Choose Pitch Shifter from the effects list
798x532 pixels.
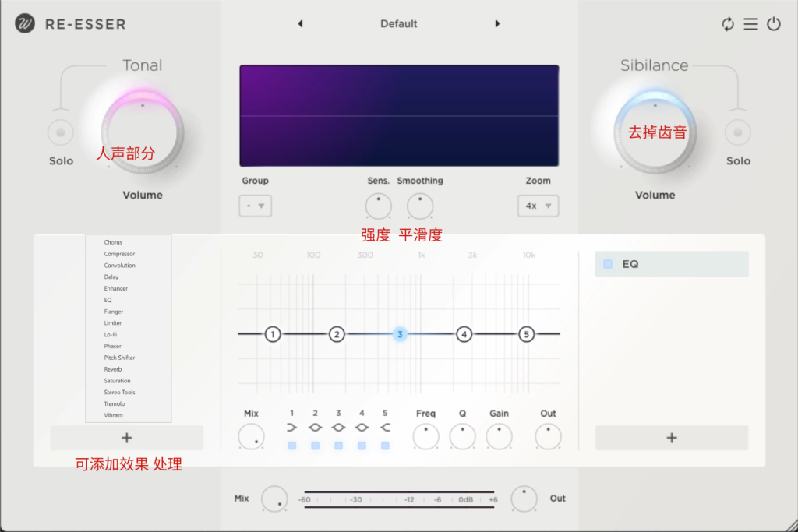click(x=119, y=358)
